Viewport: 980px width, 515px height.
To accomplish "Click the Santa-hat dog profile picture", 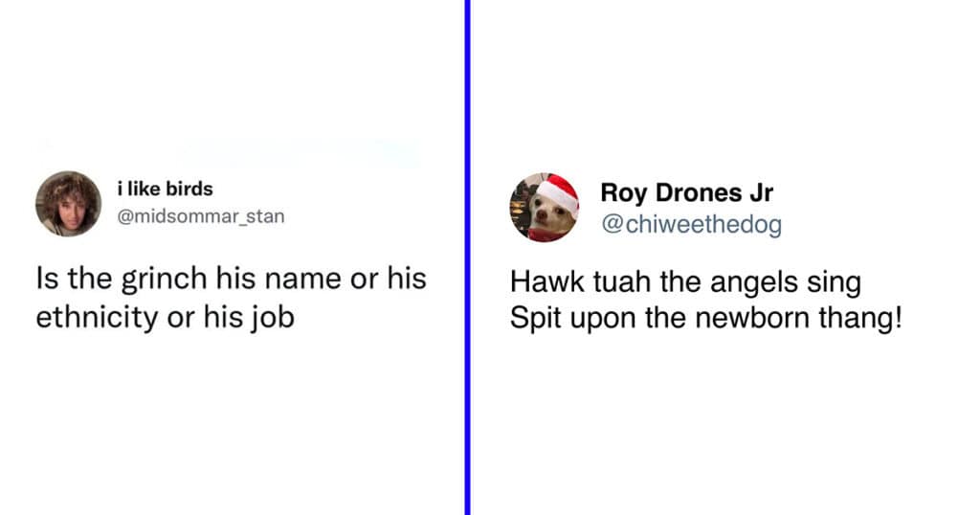I will [545, 208].
